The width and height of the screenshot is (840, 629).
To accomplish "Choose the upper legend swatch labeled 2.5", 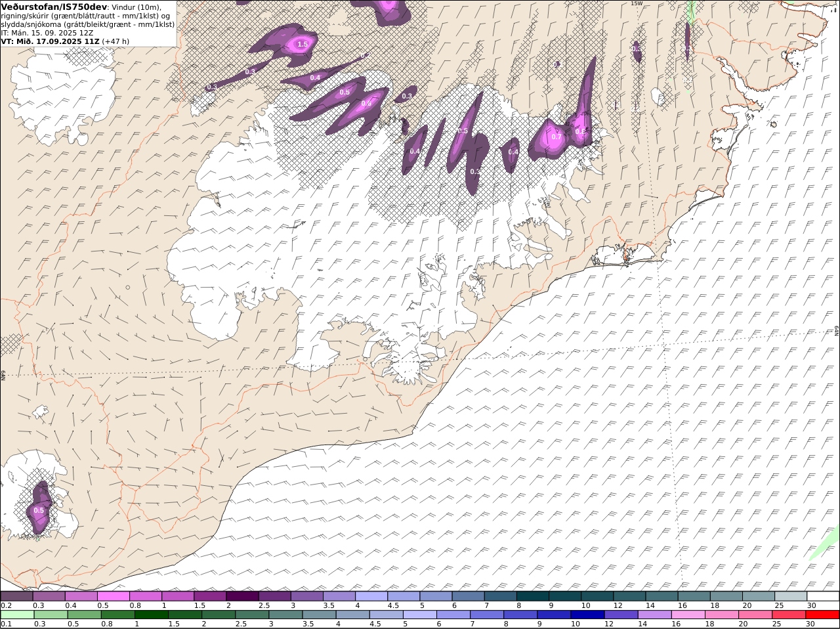I will [x=274, y=596].
